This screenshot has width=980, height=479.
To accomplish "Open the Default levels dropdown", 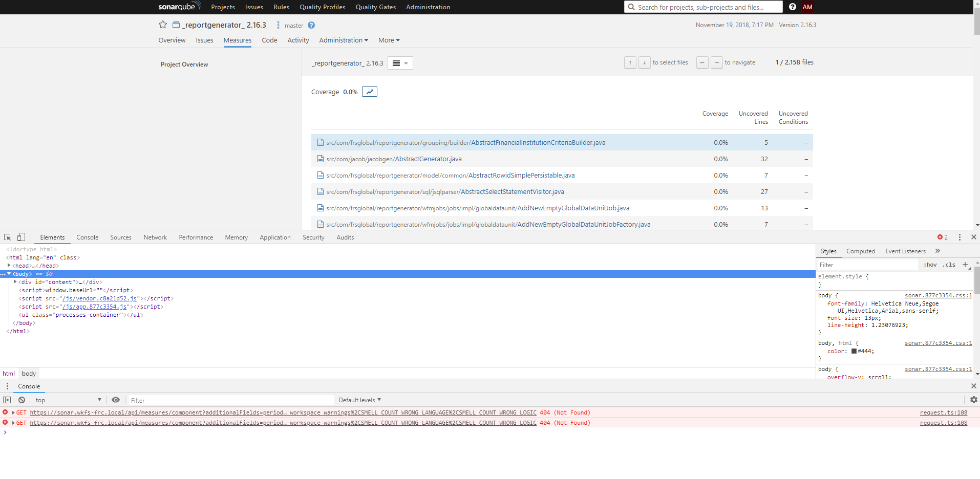I will 360,400.
